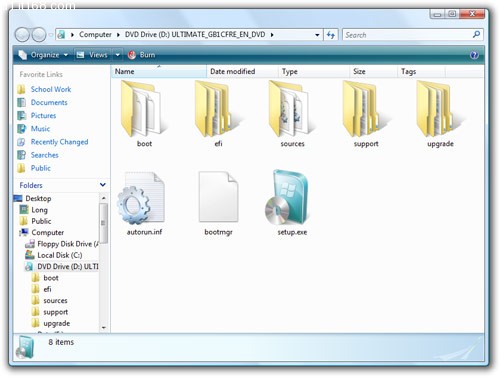Open Pictures favorite link
500x377 pixels.
(43, 116)
